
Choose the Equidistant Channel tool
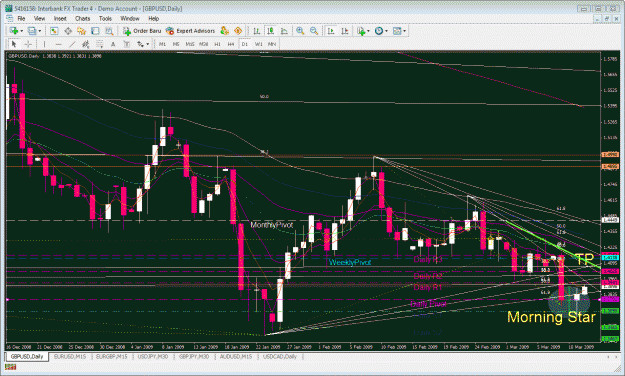point(86,44)
